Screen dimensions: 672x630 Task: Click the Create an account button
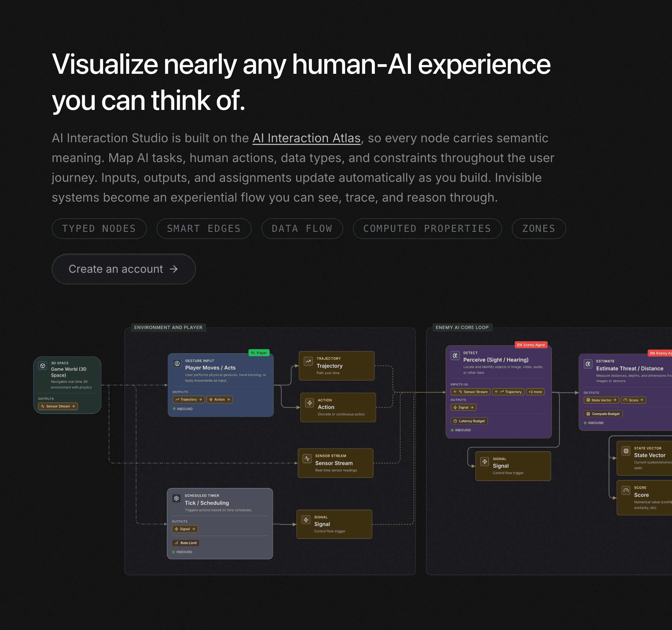point(123,269)
